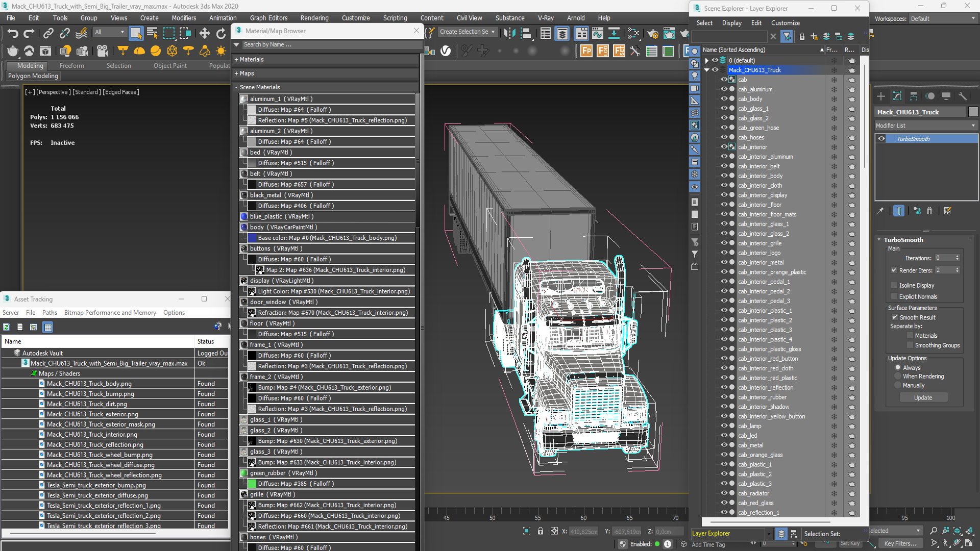The image size is (980, 551).
Task: Click the teapot primitive icon in second toolbar
Action: (x=12, y=51)
